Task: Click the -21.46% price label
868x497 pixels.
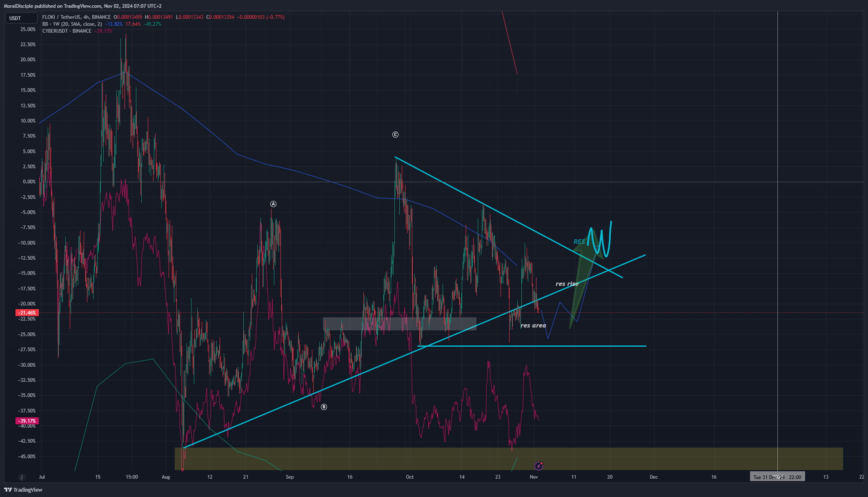Action: [x=27, y=313]
